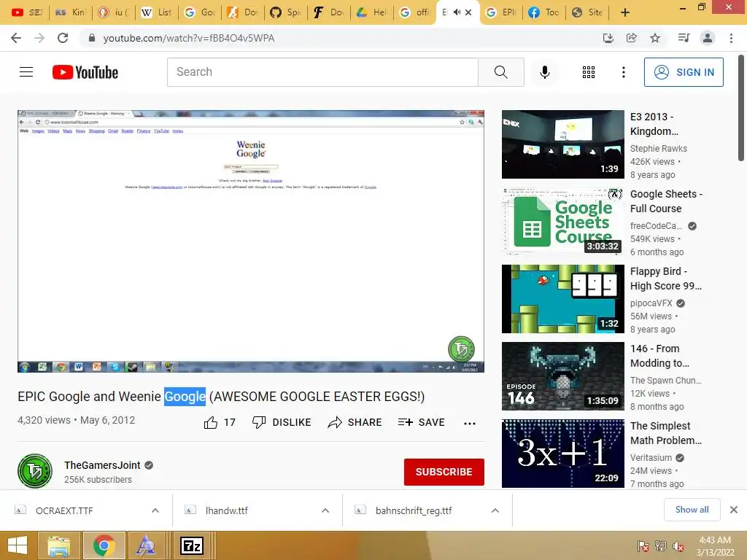Focus the YouTube search field

(x=322, y=72)
